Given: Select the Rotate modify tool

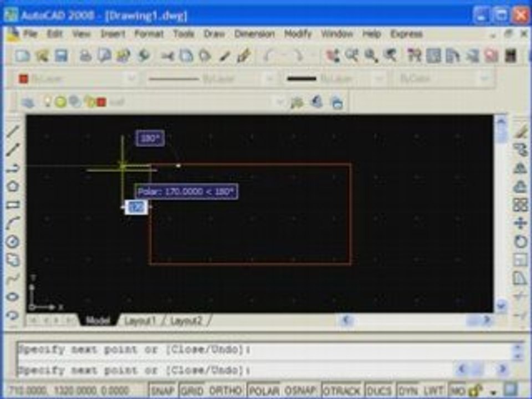Looking at the screenshot, I should [x=520, y=242].
